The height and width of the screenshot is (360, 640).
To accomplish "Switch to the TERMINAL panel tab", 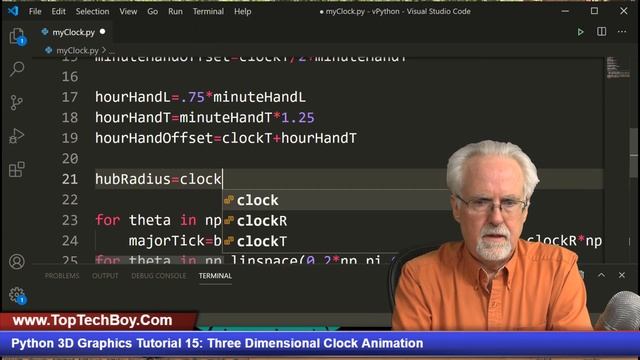I will point(215,276).
